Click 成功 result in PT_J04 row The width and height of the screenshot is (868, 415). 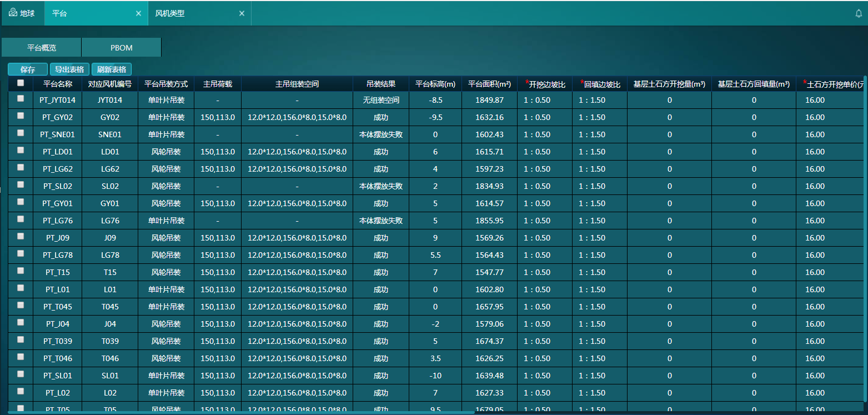381,324
